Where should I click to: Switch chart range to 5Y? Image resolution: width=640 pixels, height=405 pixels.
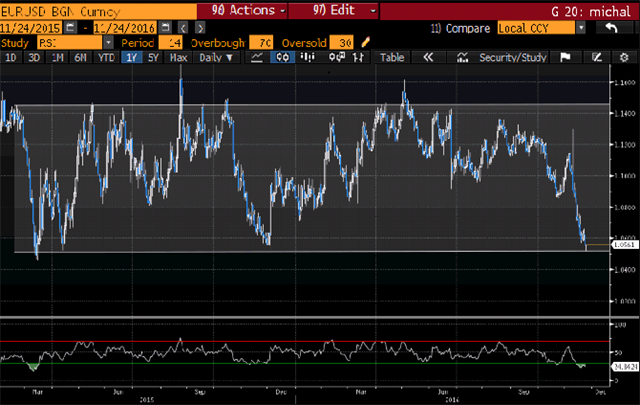click(152, 58)
